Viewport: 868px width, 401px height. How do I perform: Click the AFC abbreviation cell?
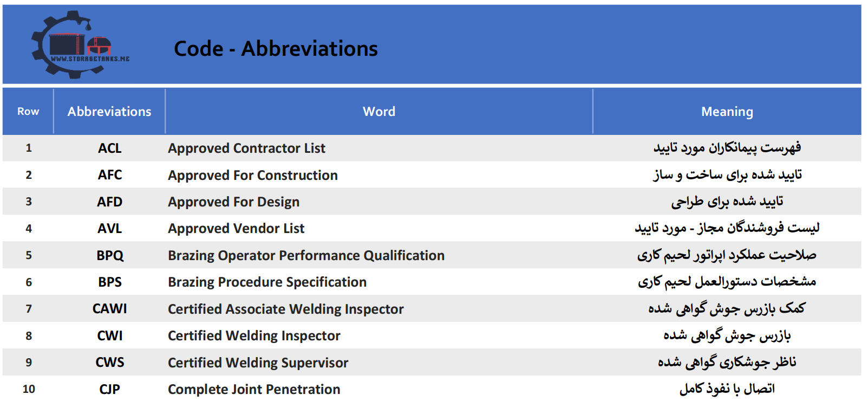click(x=110, y=175)
